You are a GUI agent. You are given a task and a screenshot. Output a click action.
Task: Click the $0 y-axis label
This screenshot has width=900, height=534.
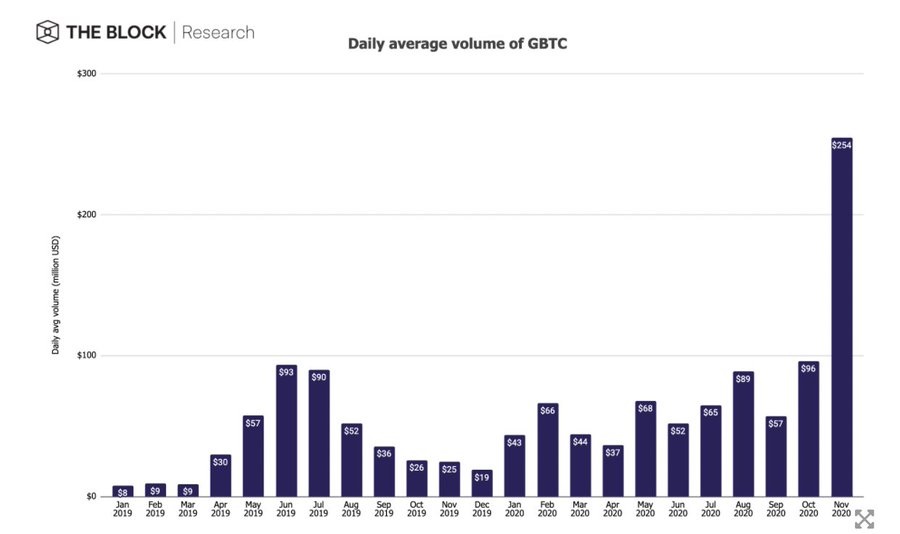(x=91, y=496)
